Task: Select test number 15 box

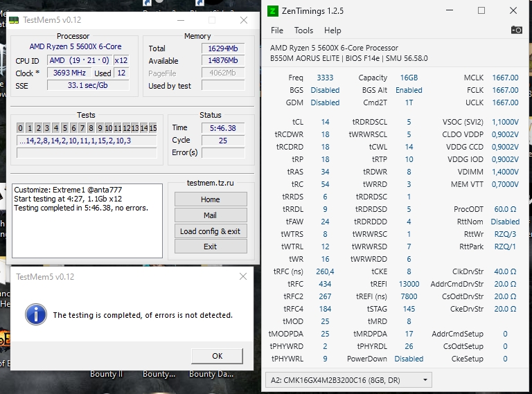Action: click(153, 128)
